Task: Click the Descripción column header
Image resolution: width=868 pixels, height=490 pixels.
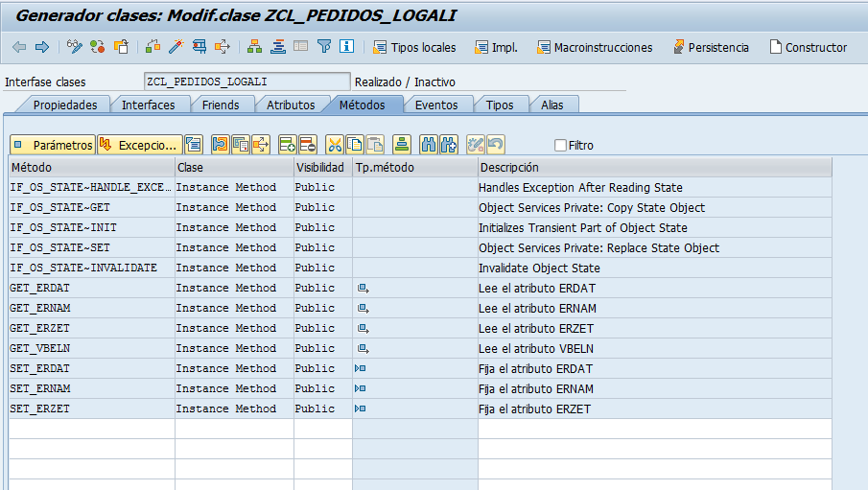Action: coord(654,167)
